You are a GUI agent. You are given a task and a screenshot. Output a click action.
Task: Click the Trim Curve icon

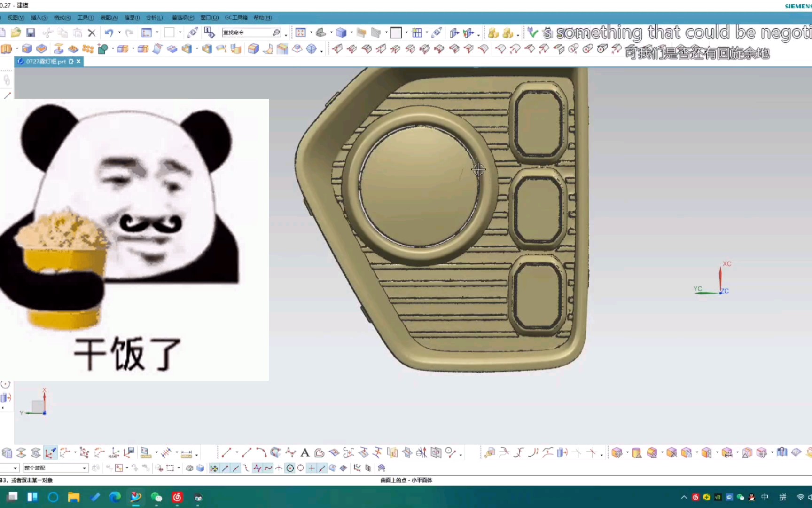tap(504, 452)
